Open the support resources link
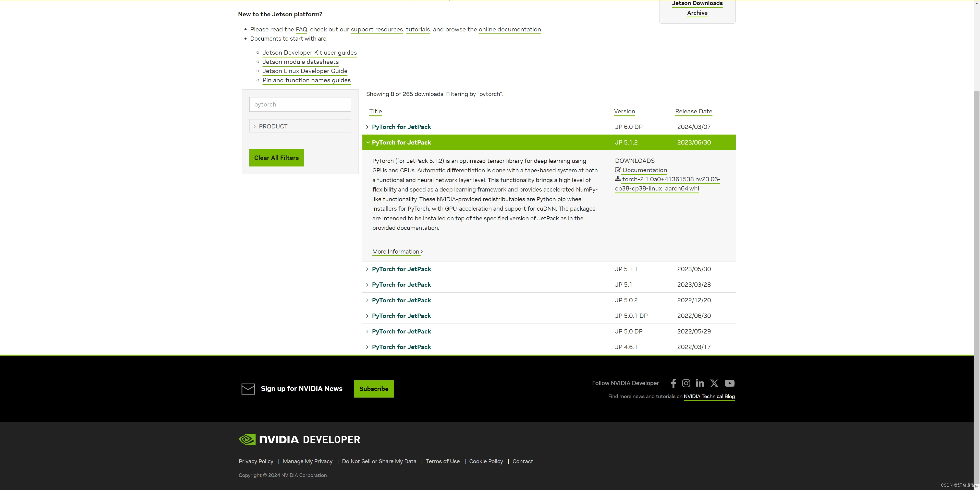This screenshot has width=980, height=490. tap(377, 29)
